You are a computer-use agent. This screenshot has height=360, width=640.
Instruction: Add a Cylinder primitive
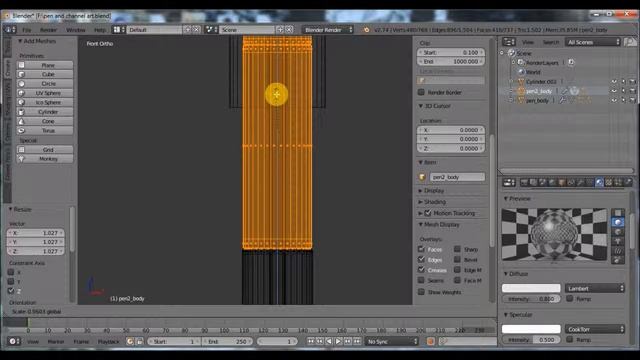tap(45, 112)
